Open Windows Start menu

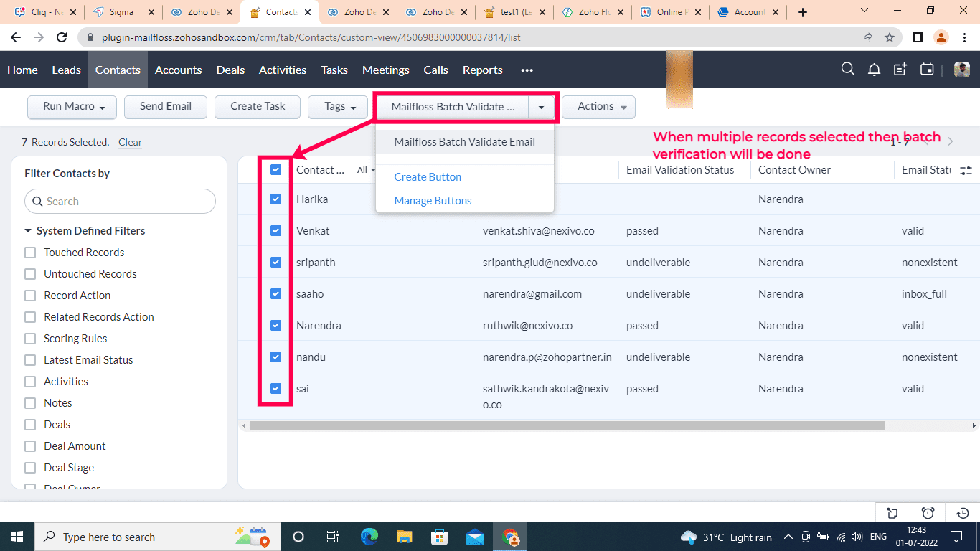click(x=17, y=537)
